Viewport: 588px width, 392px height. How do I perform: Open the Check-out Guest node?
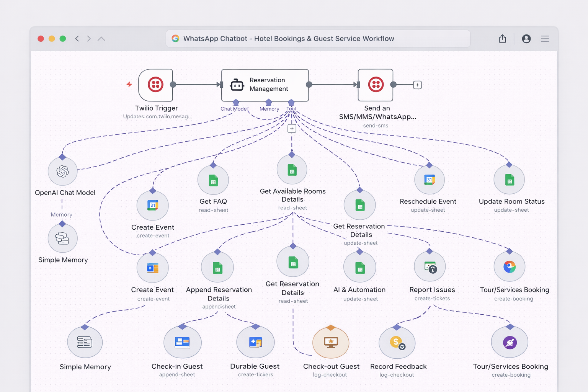point(331,342)
